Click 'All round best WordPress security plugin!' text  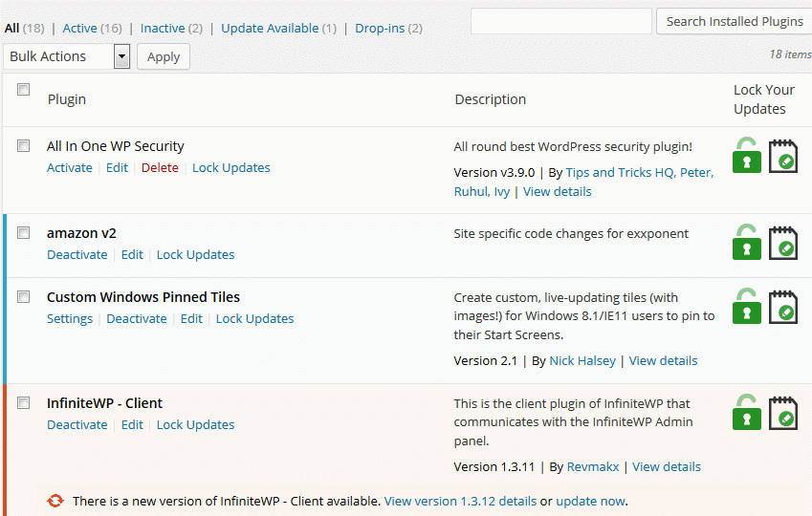573,147
